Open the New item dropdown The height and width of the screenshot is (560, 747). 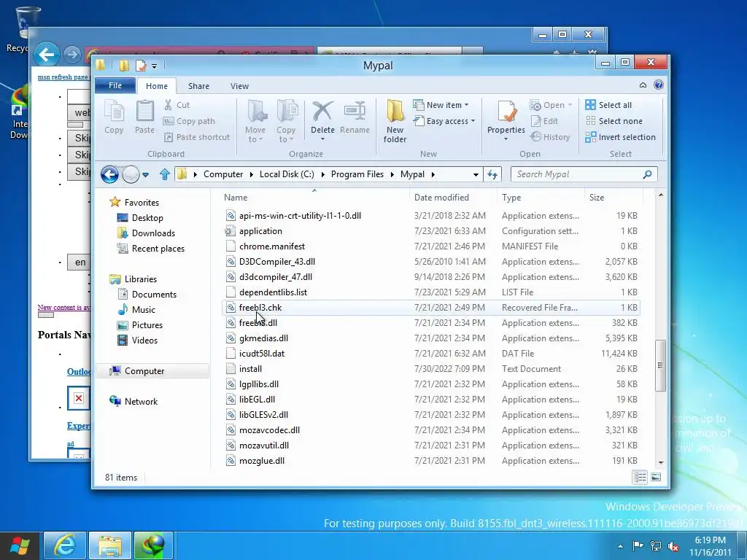(x=466, y=105)
